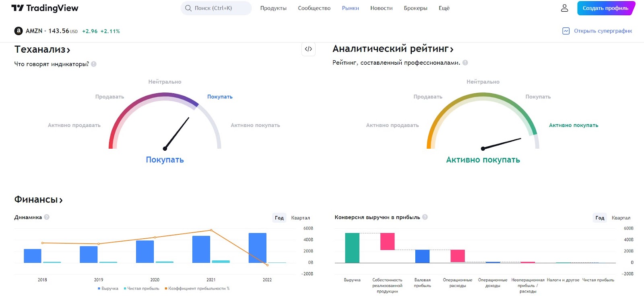Click the 2019 axis label
The height and width of the screenshot is (297, 644).
[x=99, y=280]
